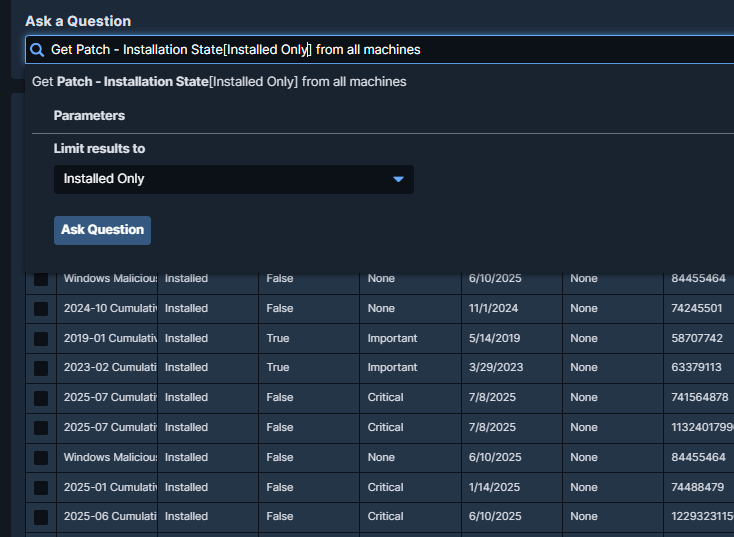Screen dimensions: 734x537
Task: Click the magnifier search icon in question box
Action: pyautogui.click(x=37, y=50)
